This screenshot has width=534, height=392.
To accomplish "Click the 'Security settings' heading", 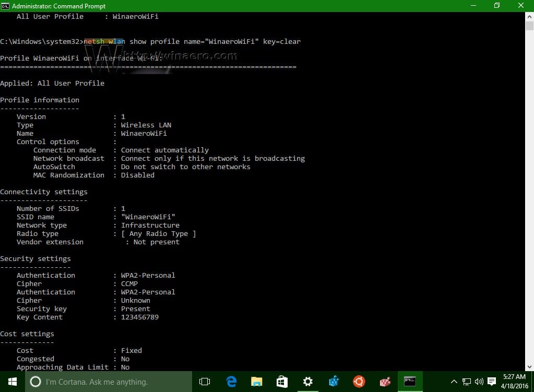I will pyautogui.click(x=35, y=259).
